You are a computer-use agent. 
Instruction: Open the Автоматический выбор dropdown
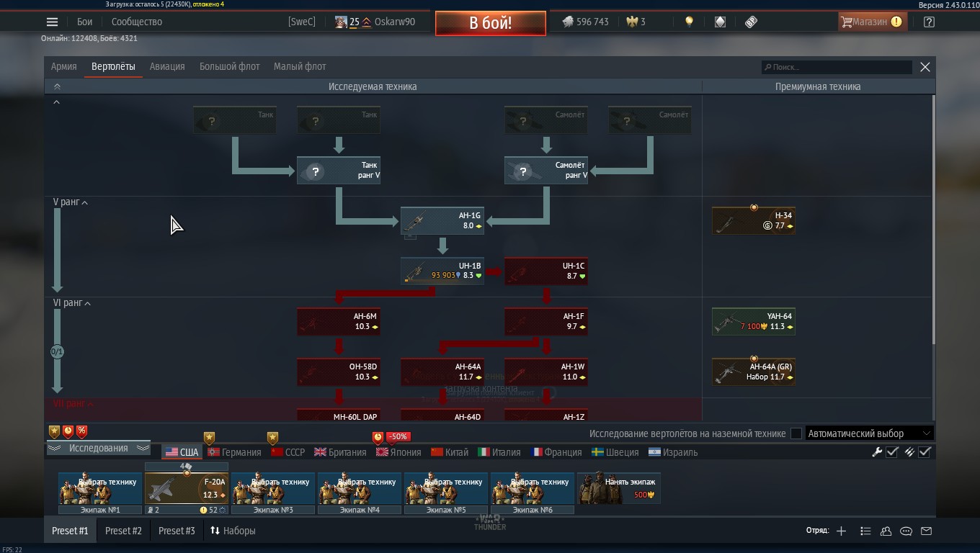(x=870, y=433)
